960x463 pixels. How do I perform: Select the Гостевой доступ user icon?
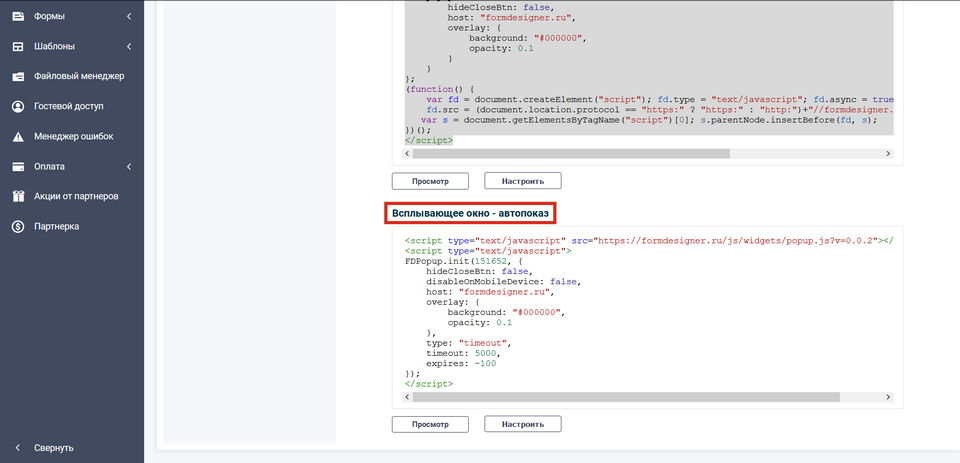18,106
